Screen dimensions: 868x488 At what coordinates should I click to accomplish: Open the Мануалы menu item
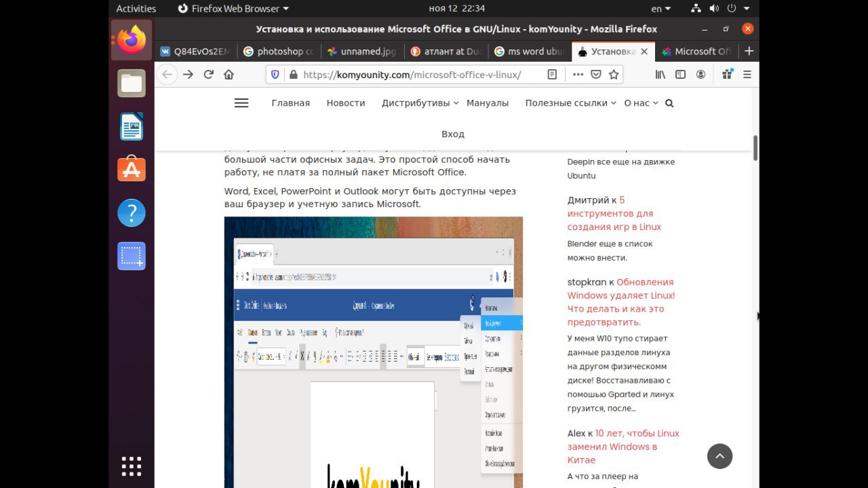tap(488, 103)
